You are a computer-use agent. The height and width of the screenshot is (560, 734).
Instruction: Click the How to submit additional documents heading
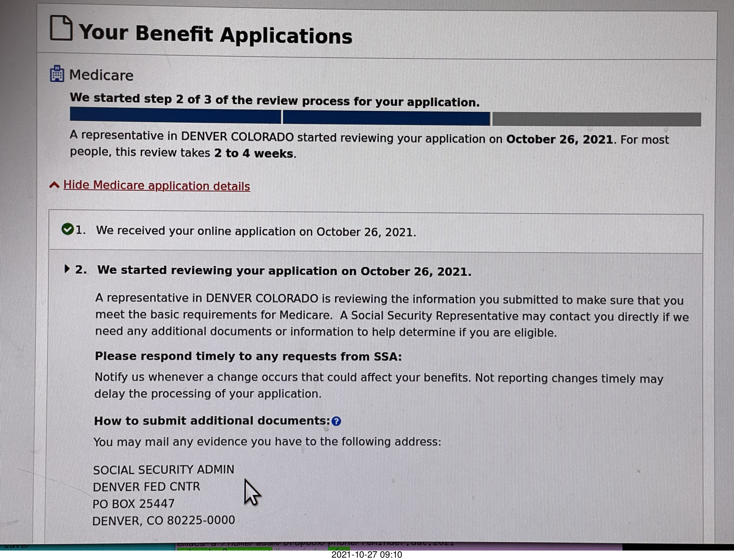tap(212, 421)
